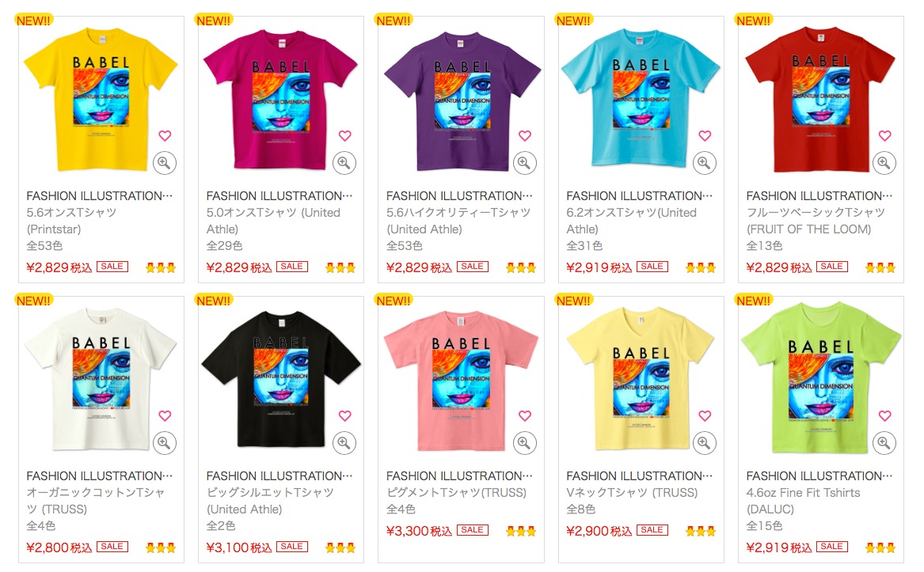Viewport: 924px width, 572px height.
Task: Click SALE label under red Fruit shirt
Action: click(832, 267)
